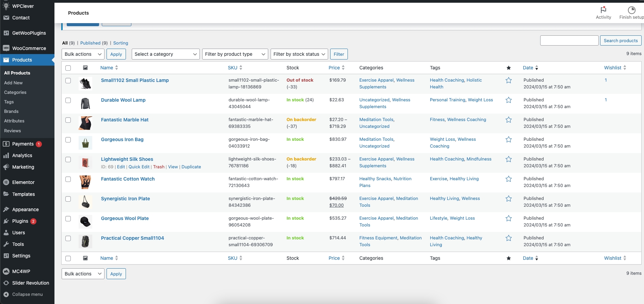Open the Activity flag icon
The width and height of the screenshot is (644, 304).
point(603,10)
